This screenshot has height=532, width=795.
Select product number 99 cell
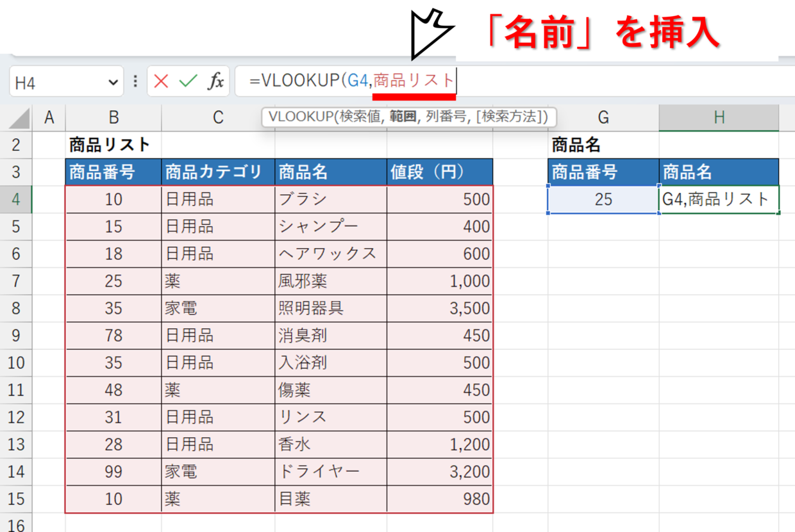[x=113, y=472]
